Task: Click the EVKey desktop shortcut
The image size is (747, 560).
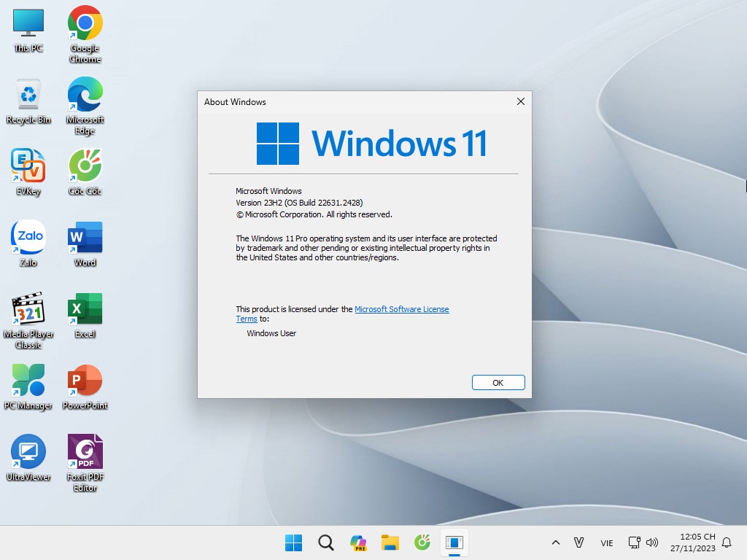Action: click(28, 166)
